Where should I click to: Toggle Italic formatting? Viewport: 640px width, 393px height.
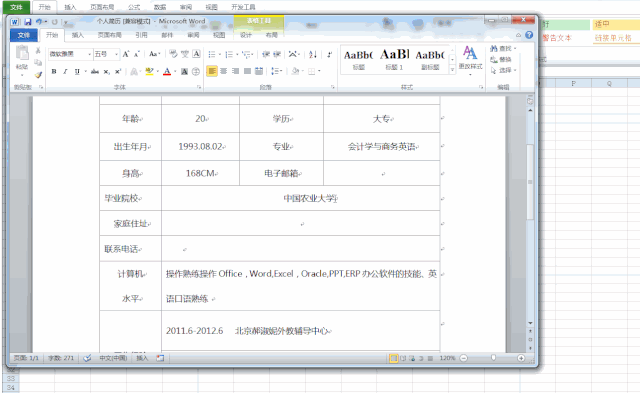(65, 71)
